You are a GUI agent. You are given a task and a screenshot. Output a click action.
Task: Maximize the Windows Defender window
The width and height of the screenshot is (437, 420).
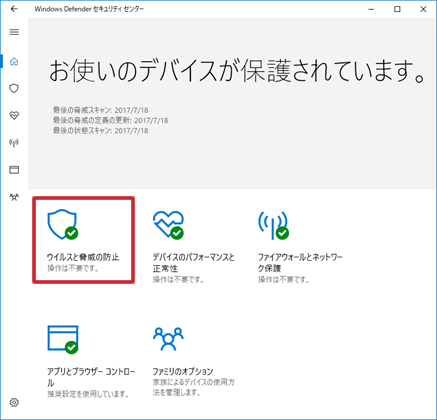(397, 9)
